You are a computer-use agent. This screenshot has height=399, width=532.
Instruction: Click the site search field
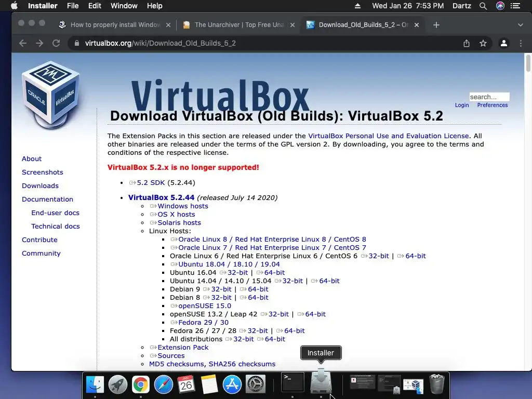coord(489,97)
